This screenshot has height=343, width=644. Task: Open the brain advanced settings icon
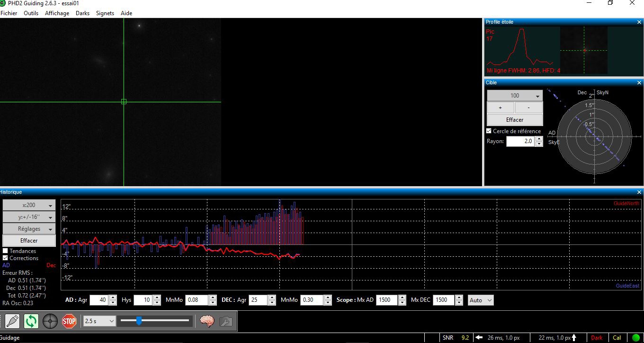[207, 321]
